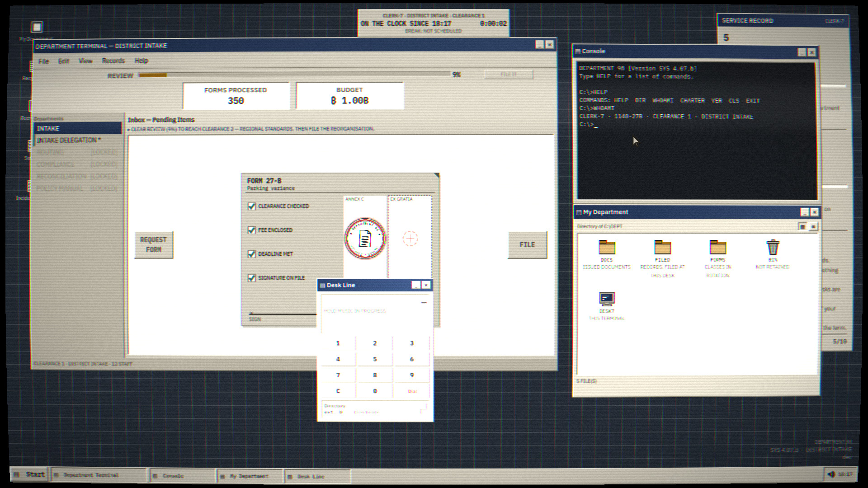Toggle the Fee Enclosed checkbox

click(252, 230)
